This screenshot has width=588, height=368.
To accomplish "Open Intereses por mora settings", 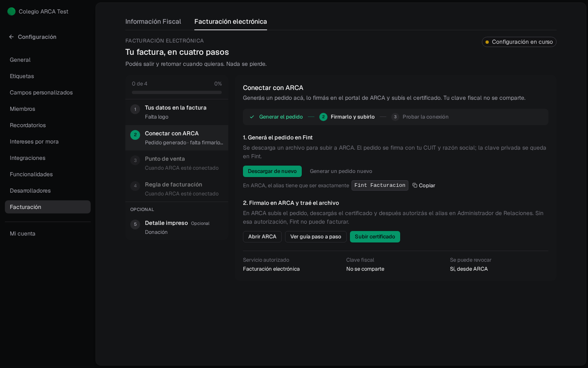I will 48,141.
